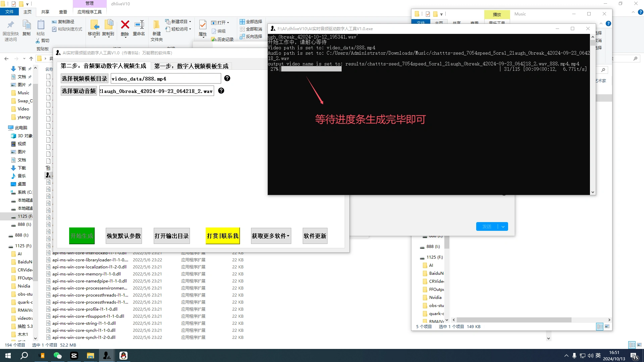Switch to 第一步：数字人视频模板生成 tab

191,66
